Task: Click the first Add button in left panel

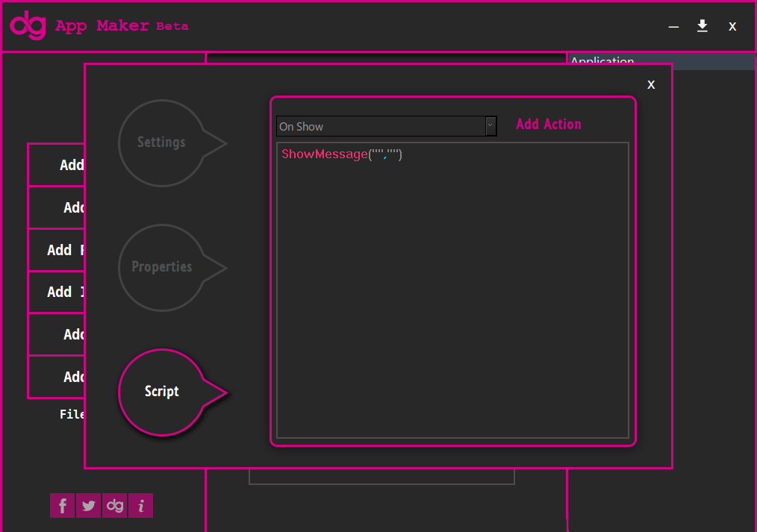Action: (57, 165)
